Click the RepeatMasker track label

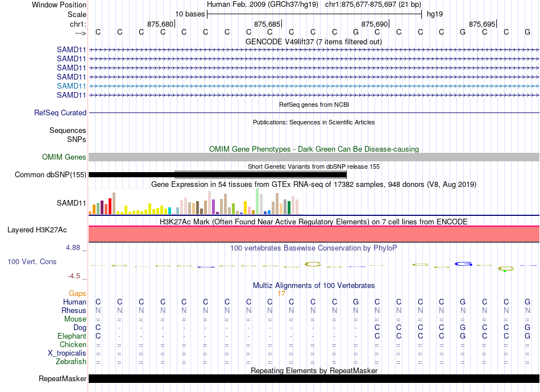tap(63, 379)
